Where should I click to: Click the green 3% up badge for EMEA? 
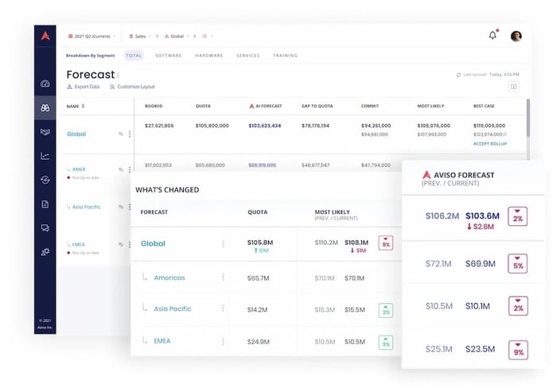click(386, 343)
